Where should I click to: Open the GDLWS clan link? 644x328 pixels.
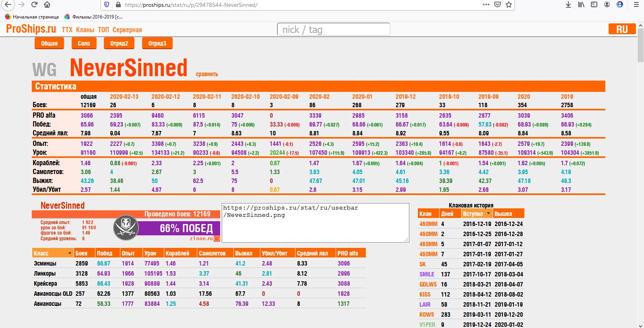[x=428, y=284]
